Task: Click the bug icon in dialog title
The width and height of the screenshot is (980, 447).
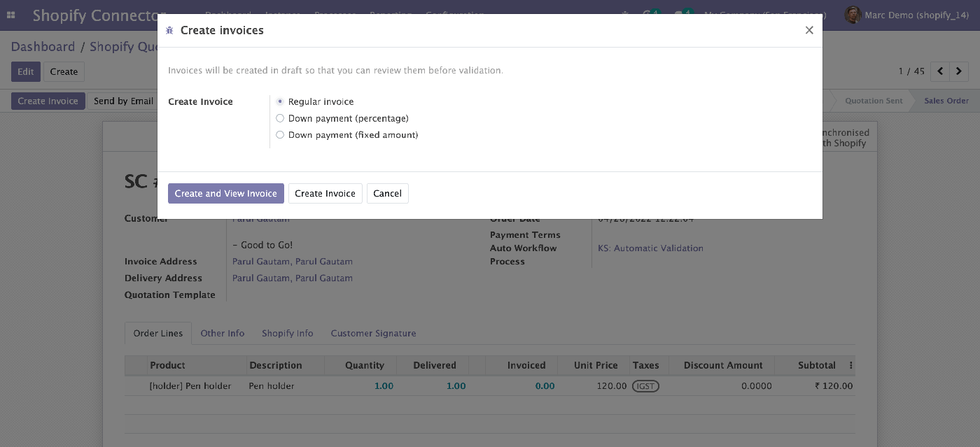Action: pos(169,31)
